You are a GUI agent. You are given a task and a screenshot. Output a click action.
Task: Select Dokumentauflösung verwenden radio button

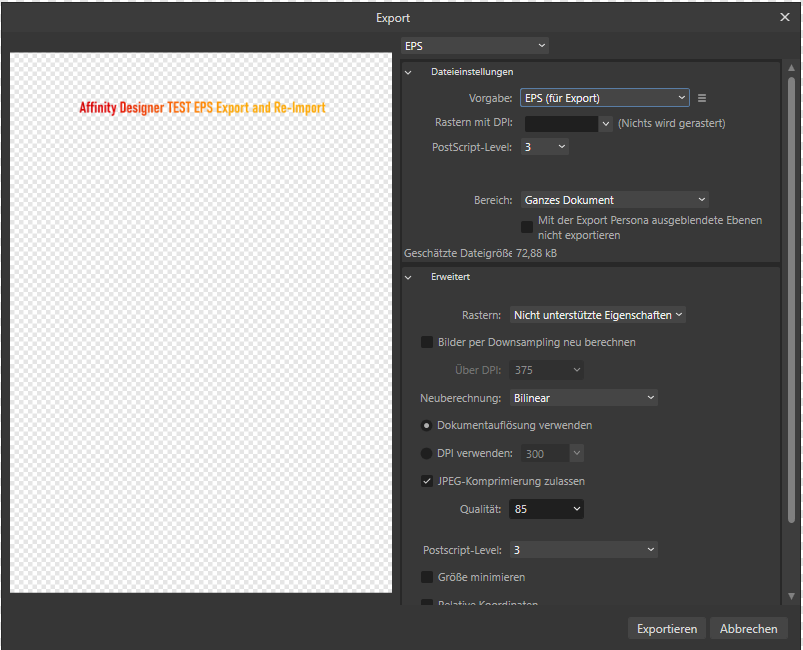tap(426, 426)
